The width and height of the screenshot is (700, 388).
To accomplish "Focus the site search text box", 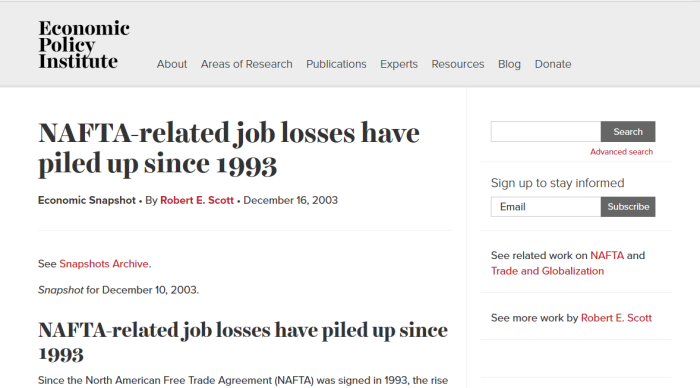I will 546,132.
